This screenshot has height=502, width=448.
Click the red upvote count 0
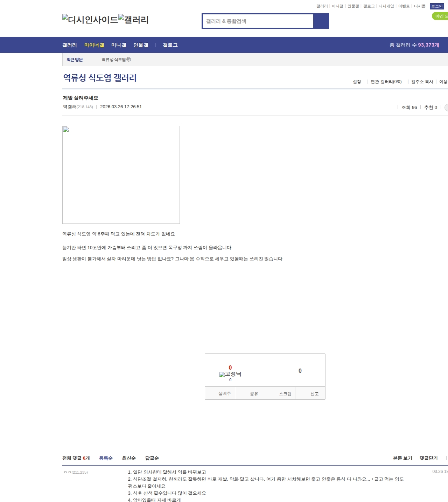tap(230, 367)
